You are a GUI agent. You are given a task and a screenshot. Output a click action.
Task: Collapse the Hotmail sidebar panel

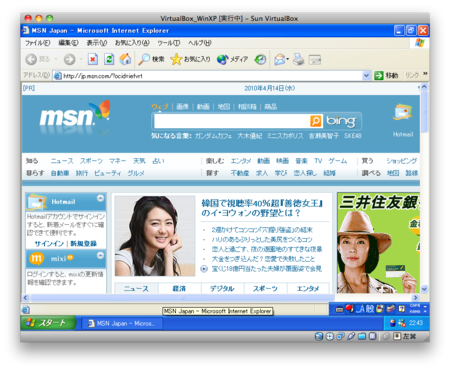(100, 198)
